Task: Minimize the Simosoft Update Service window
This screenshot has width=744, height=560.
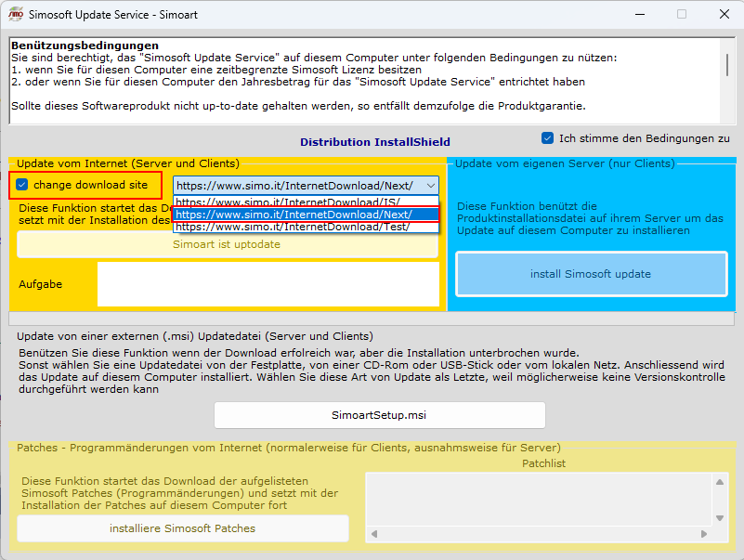Action: coord(637,15)
